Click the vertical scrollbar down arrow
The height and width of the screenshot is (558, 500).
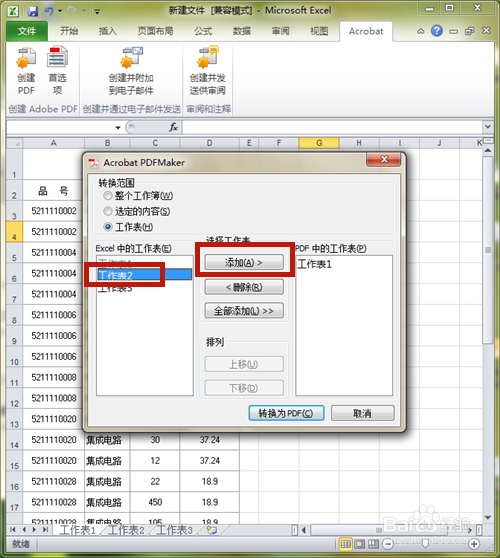[488, 518]
